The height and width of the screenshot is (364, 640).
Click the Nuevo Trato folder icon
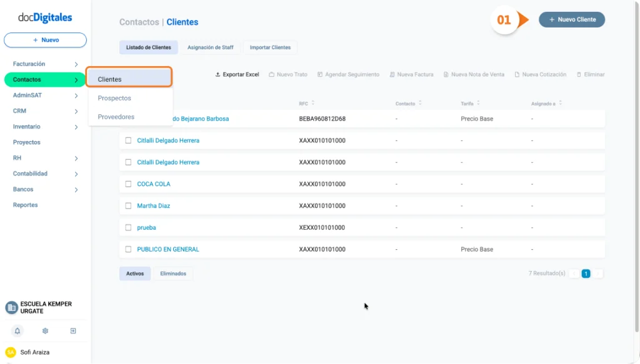tap(271, 74)
